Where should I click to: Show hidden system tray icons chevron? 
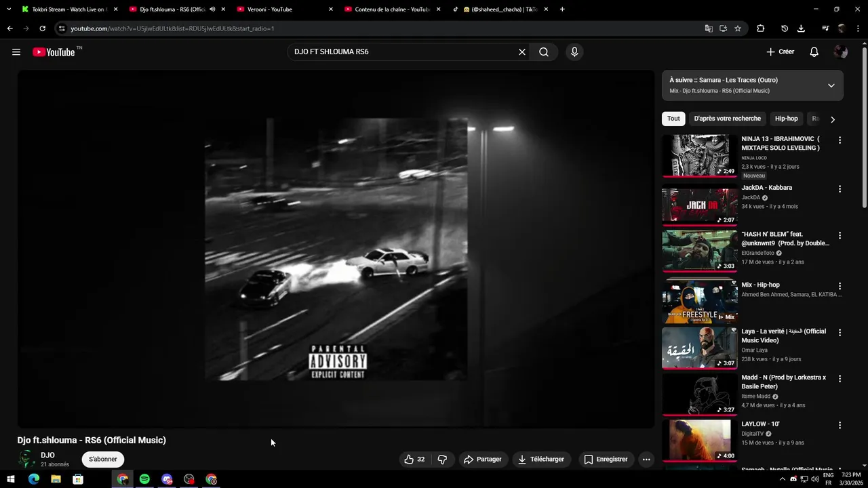coord(782,479)
